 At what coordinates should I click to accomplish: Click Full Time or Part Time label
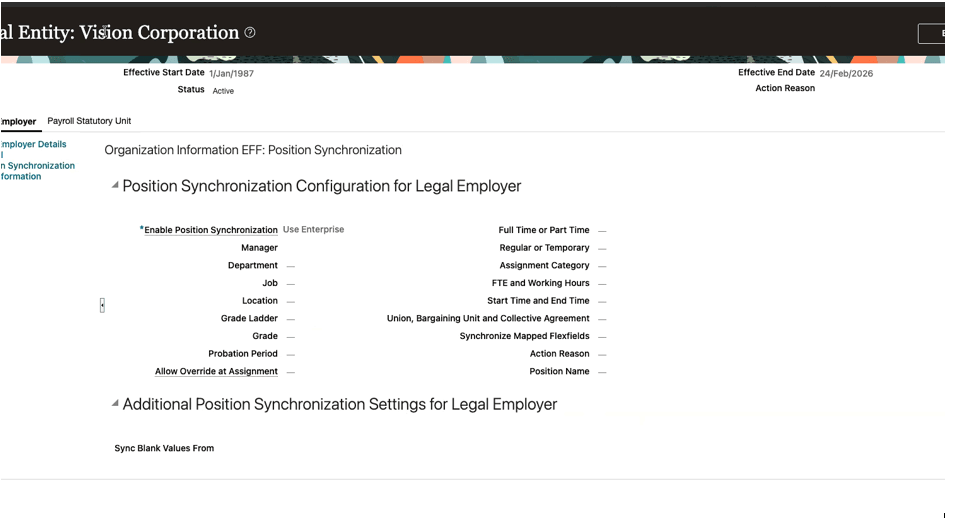[544, 230]
